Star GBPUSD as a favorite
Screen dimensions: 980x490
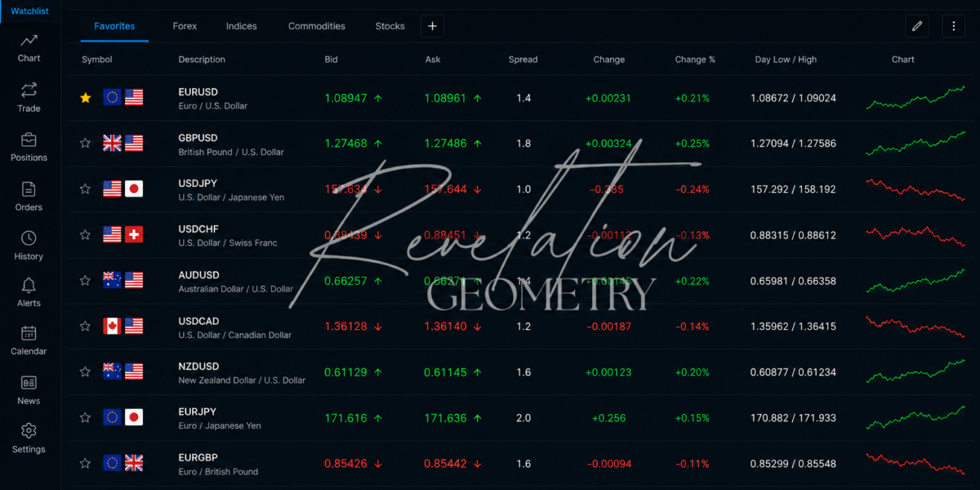[85, 144]
